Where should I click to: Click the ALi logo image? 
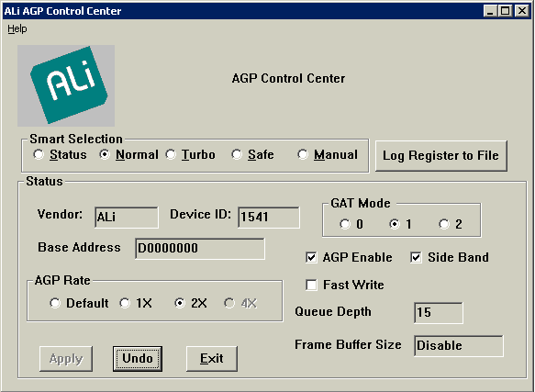click(x=66, y=85)
